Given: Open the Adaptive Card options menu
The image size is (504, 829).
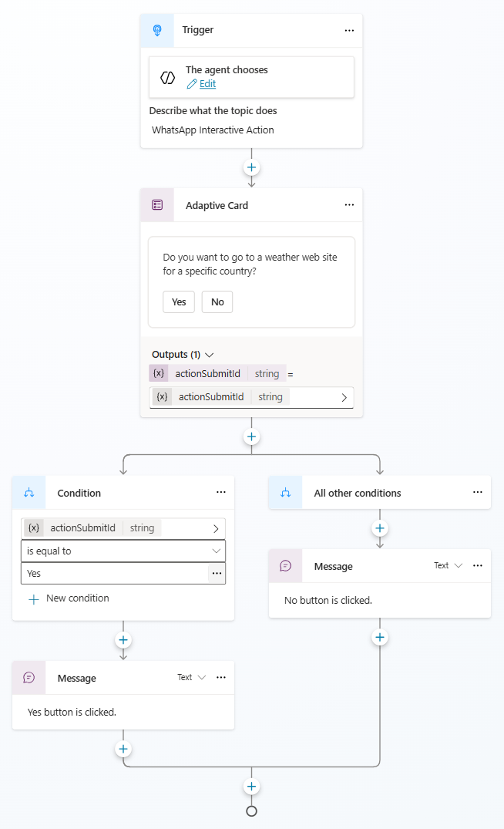Looking at the screenshot, I should coord(349,204).
